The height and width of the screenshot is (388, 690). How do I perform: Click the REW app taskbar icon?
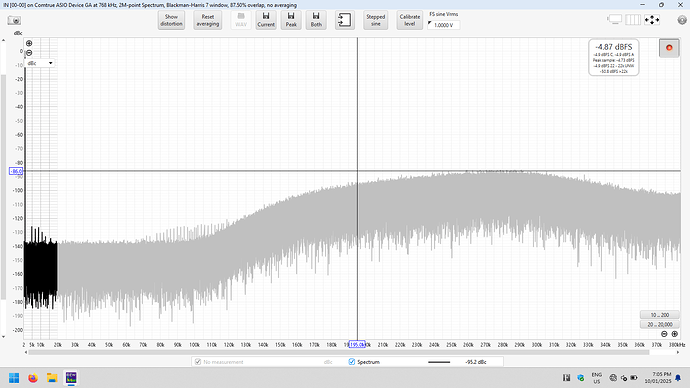tap(71, 378)
